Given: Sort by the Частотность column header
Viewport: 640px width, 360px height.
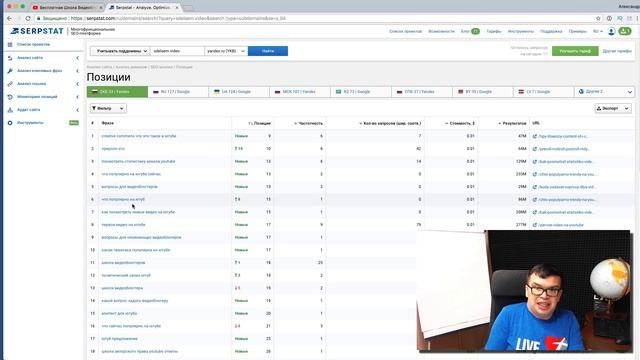Looking at the screenshot, I should click(x=308, y=123).
